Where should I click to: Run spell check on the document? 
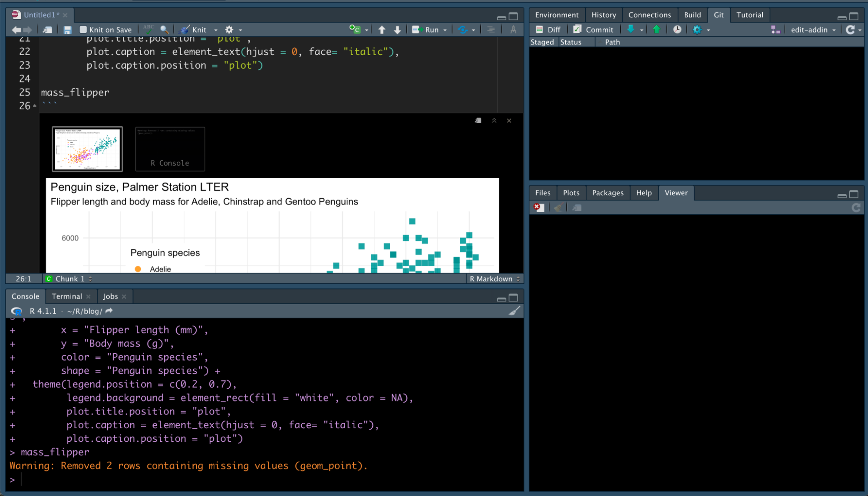pos(149,29)
